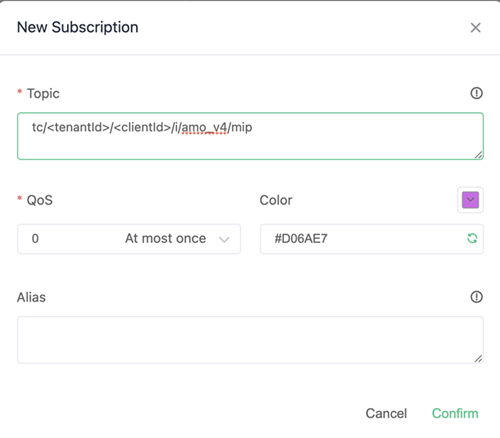This screenshot has width=500, height=438.
Task: Open the purple color picker swatch
Action: click(470, 200)
